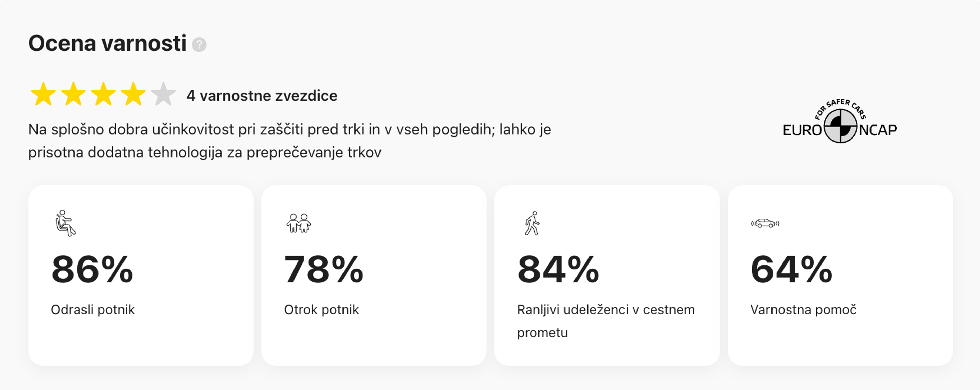Click the safety rating description paragraph
Image resolution: width=980 pixels, height=390 pixels.
(x=289, y=141)
